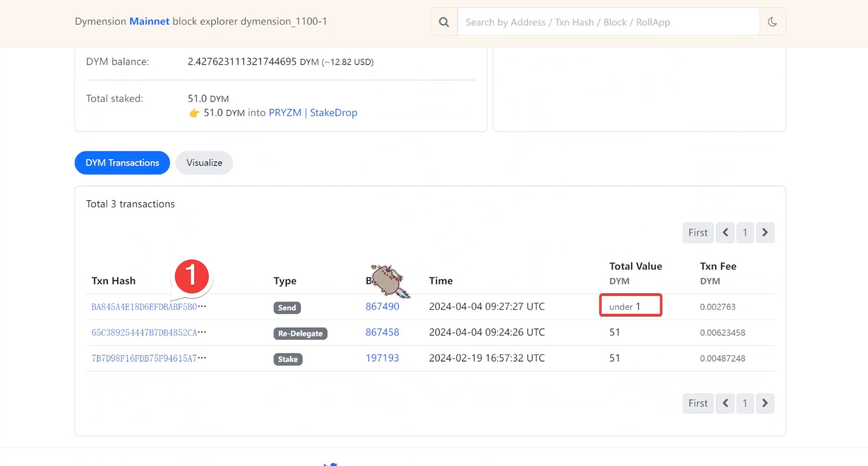Switch to the Visualize tab
Screen dimensions: 868x466
click(x=204, y=163)
